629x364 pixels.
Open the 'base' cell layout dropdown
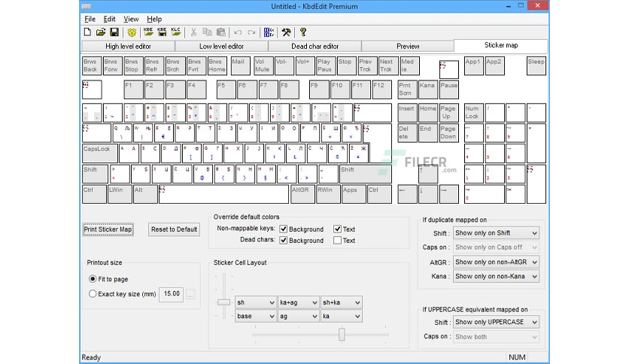tap(256, 316)
